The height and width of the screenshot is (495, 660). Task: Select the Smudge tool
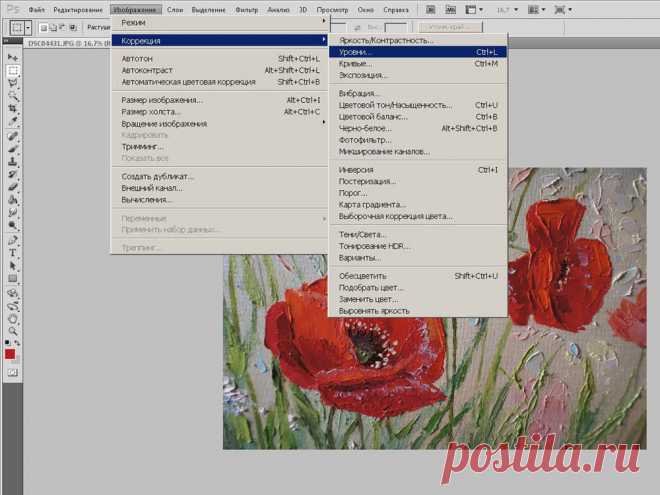[x=13, y=212]
